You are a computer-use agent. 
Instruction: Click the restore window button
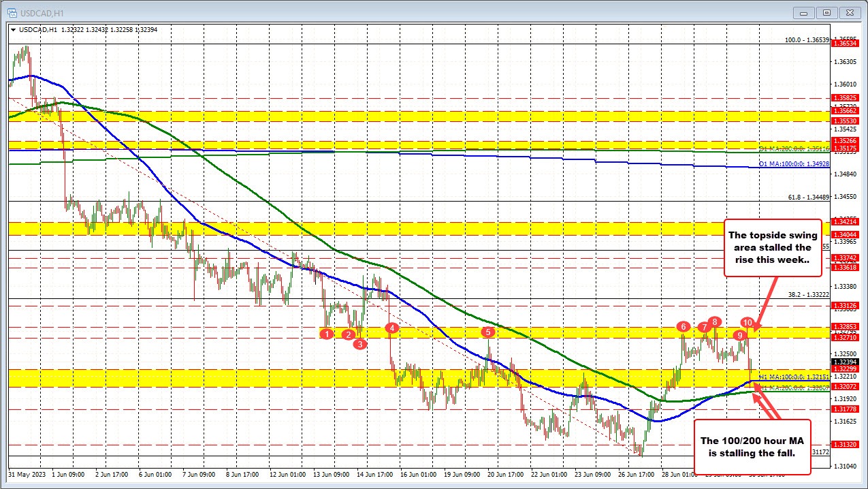(826, 12)
